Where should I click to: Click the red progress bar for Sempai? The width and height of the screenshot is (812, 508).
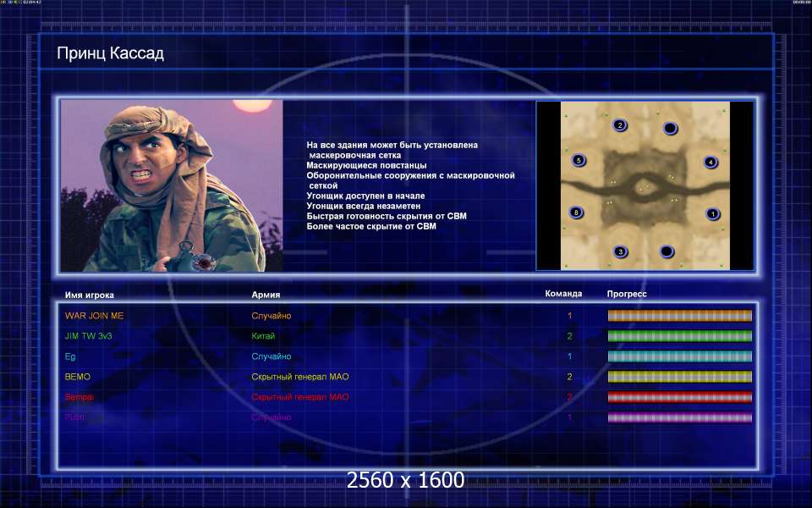[x=679, y=397]
